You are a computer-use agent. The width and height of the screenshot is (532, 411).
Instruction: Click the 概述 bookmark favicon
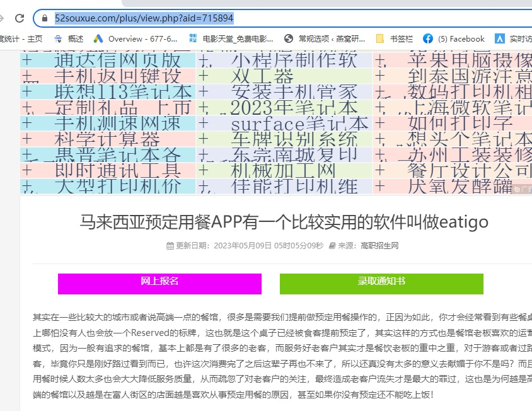(59, 39)
